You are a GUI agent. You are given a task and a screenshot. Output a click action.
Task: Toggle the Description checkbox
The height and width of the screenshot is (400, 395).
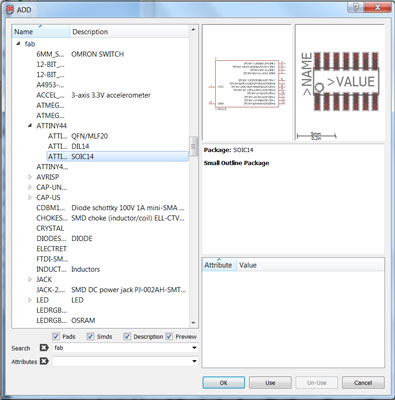coord(127,336)
